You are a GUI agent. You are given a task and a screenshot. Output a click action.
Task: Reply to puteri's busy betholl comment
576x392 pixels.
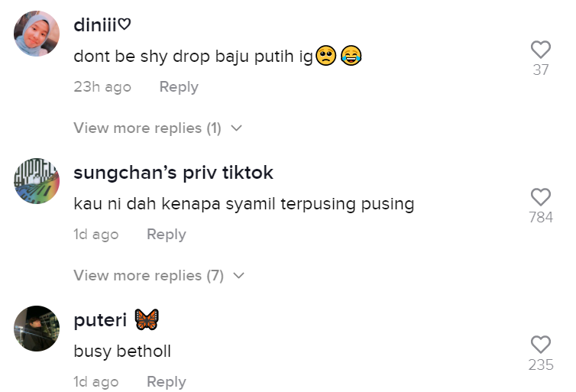point(166,382)
